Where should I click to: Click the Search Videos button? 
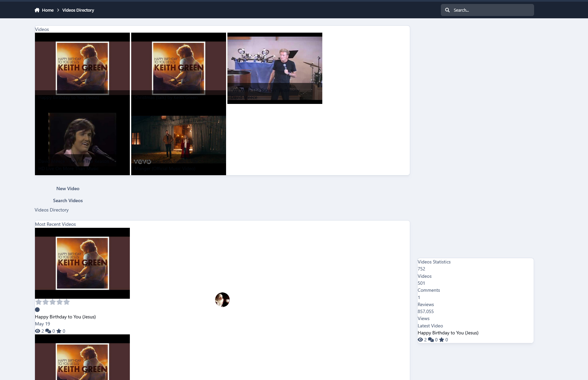[68, 200]
